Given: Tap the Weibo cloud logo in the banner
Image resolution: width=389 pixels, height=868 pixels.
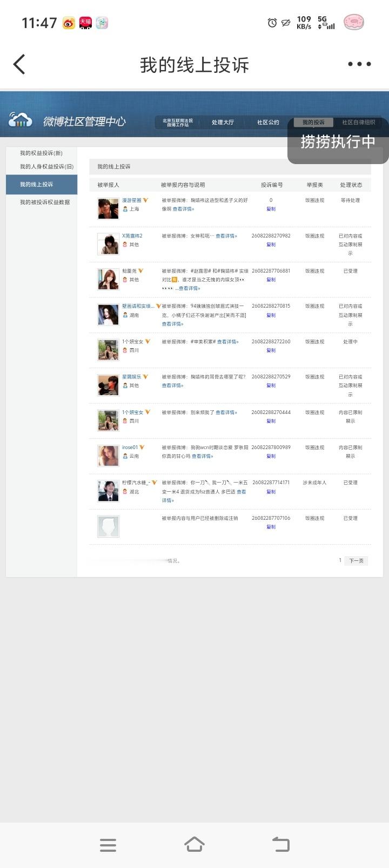Looking at the screenshot, I should pyautogui.click(x=21, y=120).
